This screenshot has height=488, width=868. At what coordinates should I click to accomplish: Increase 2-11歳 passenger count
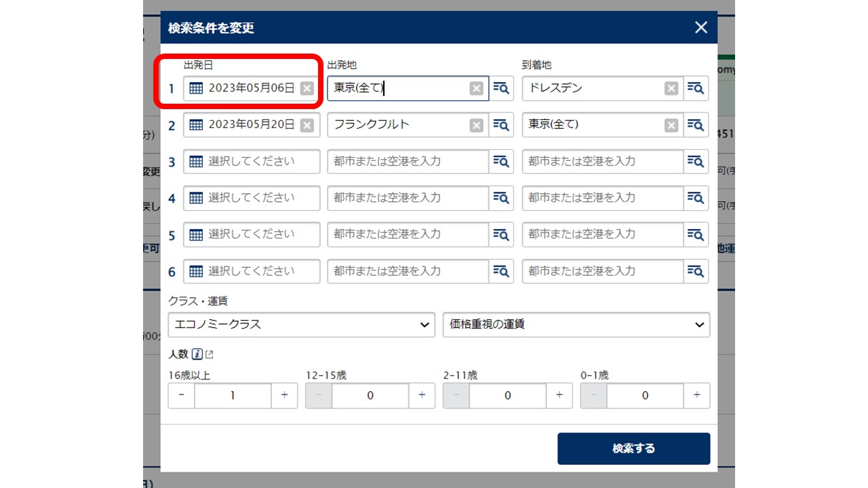coord(559,395)
